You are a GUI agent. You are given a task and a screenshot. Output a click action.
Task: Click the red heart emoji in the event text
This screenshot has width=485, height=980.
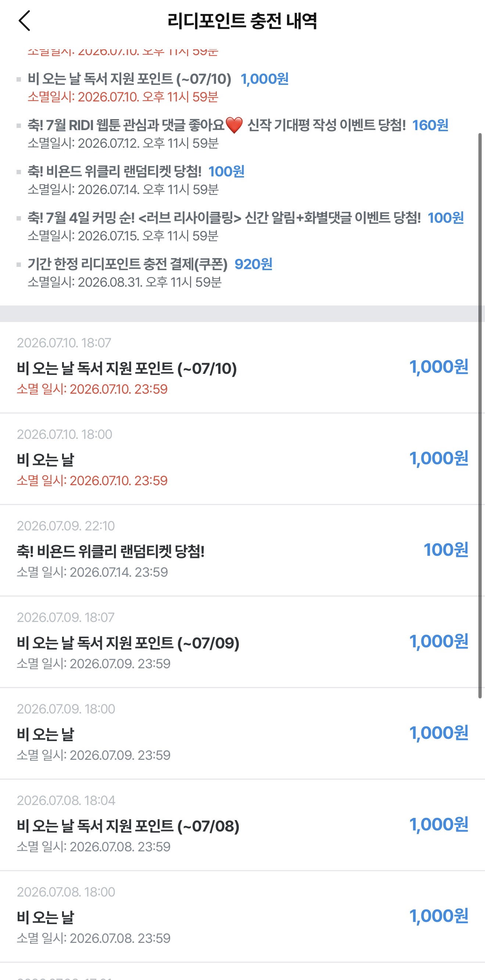coord(234,125)
